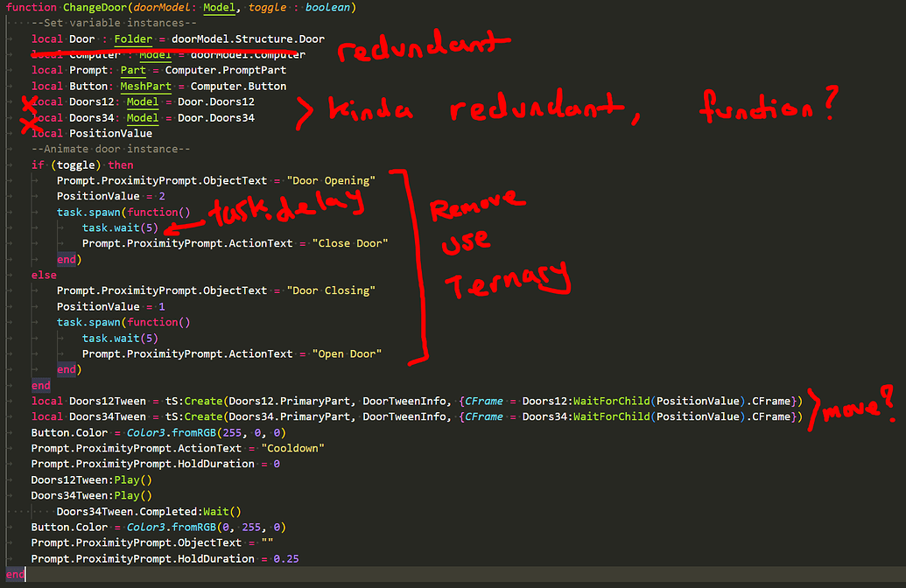Screen dimensions: 906x588
Task: Select the MeshPart type link on Button
Action: [145, 86]
